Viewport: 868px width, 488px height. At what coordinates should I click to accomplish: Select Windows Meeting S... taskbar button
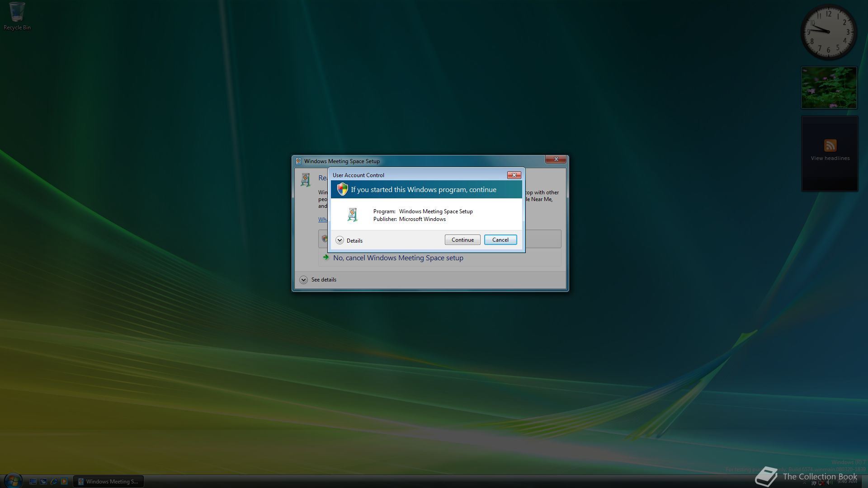coord(108,482)
